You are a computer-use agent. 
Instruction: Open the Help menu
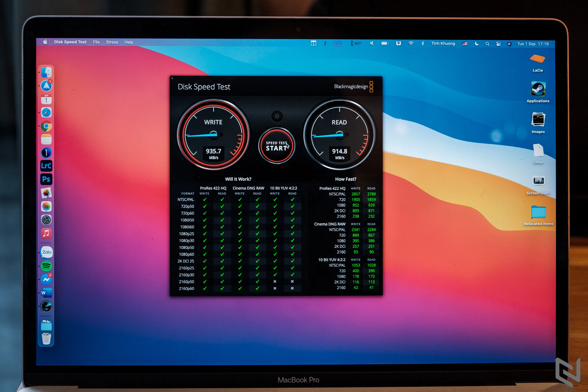129,42
